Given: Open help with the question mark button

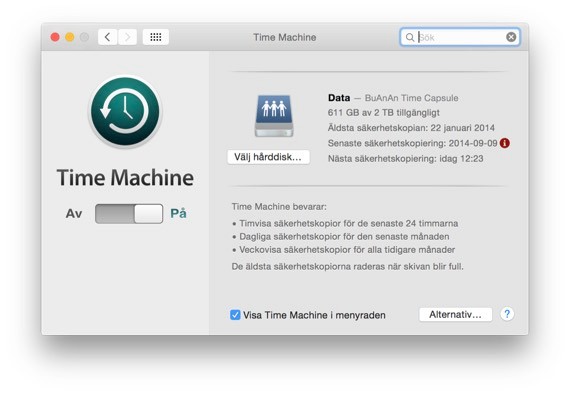Looking at the screenshot, I should click(x=507, y=314).
